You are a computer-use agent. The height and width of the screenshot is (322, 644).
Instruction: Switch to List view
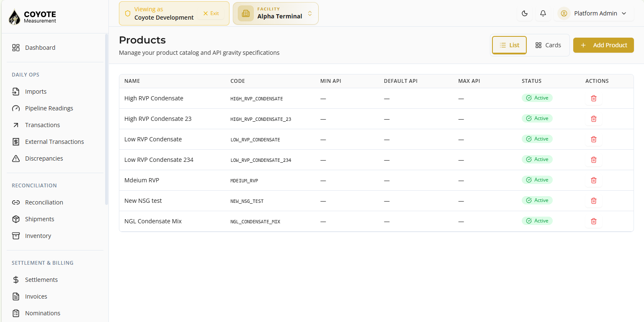pos(509,45)
